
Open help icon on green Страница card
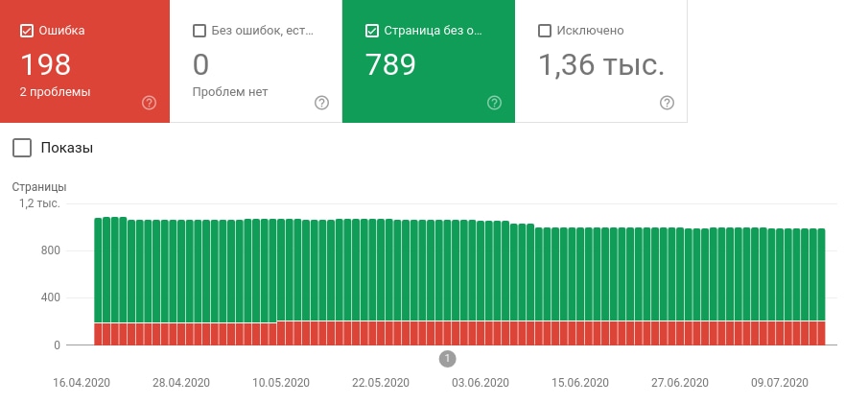tap(494, 103)
